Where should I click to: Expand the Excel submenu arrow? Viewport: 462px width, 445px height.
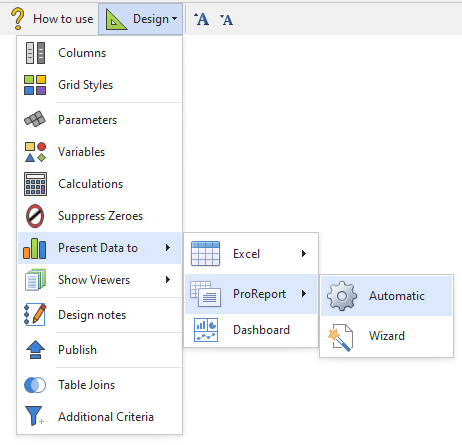[x=304, y=254]
